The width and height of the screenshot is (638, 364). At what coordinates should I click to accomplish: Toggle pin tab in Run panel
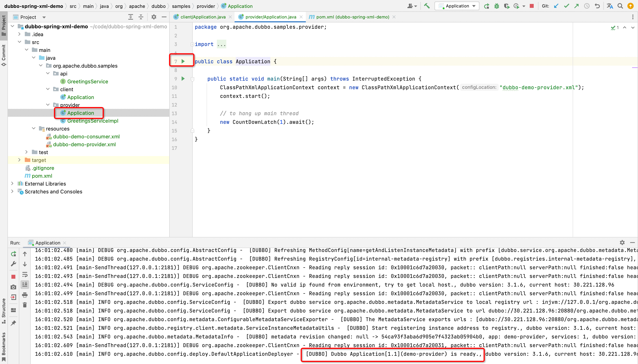coord(14,323)
